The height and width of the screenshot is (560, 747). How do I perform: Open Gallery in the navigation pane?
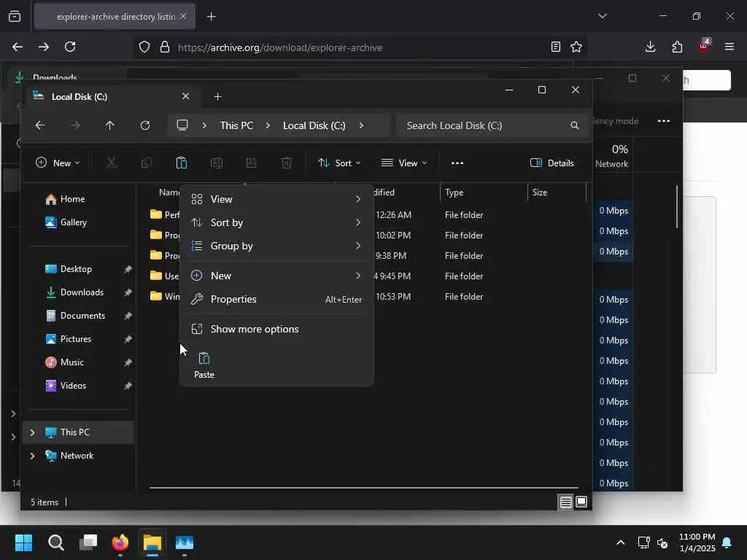[x=79, y=222]
